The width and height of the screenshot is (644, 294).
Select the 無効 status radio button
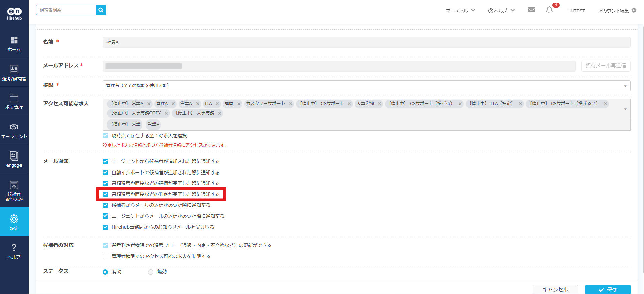pos(151,272)
